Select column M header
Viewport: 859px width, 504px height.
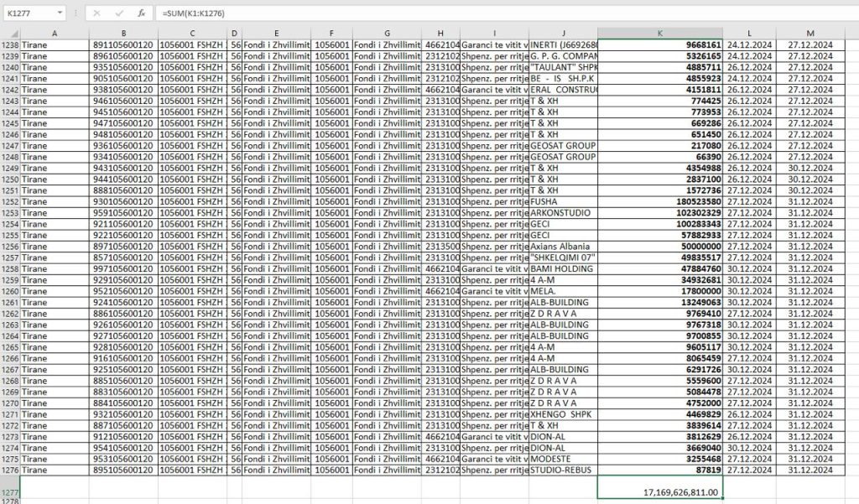[x=810, y=34]
